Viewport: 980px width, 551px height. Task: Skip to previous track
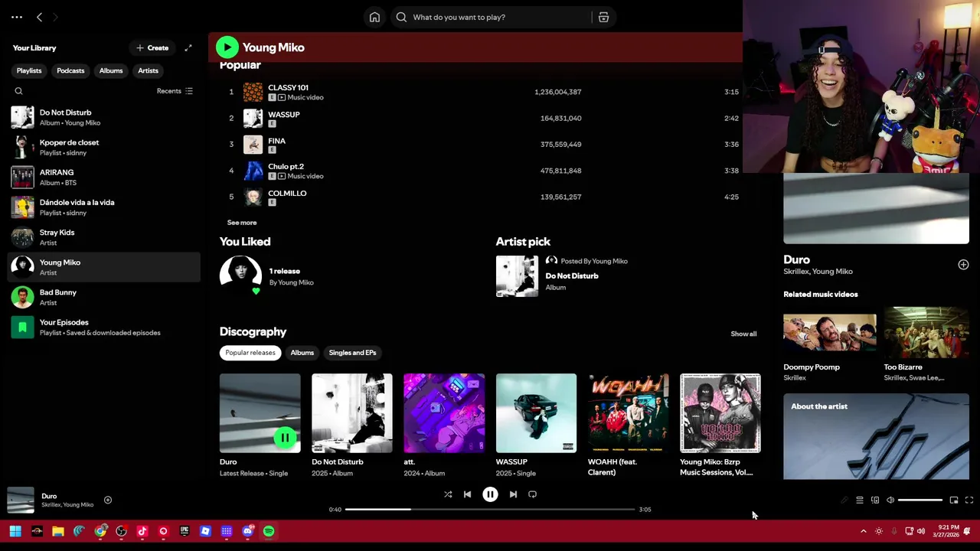pyautogui.click(x=467, y=494)
